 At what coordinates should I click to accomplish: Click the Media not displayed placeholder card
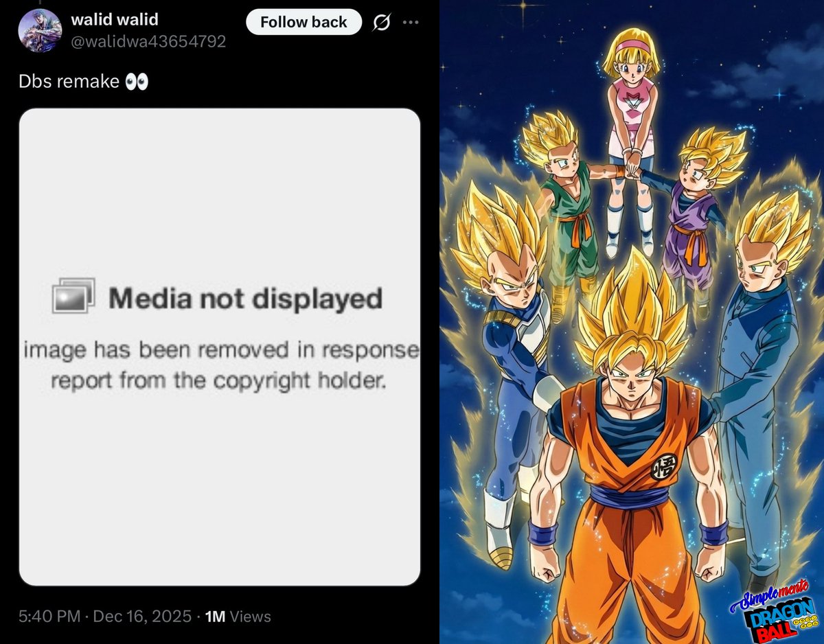(219, 347)
